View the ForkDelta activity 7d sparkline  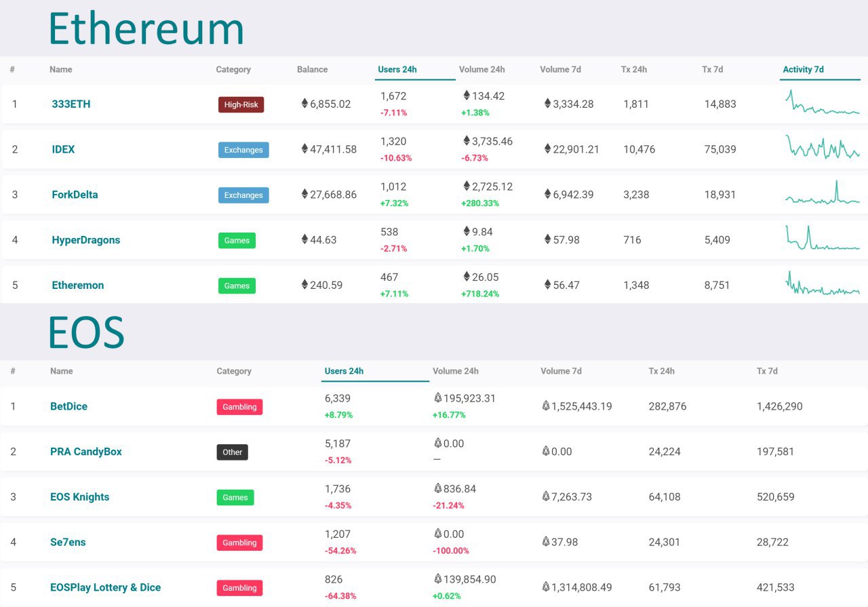823,193
